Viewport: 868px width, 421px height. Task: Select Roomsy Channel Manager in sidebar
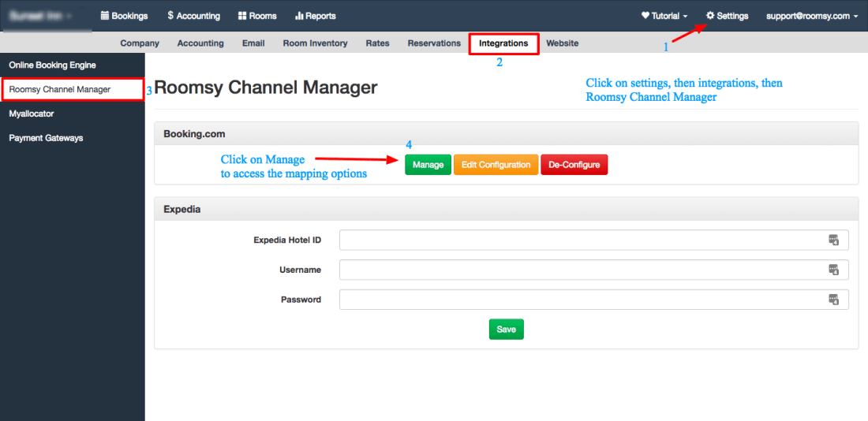73,89
